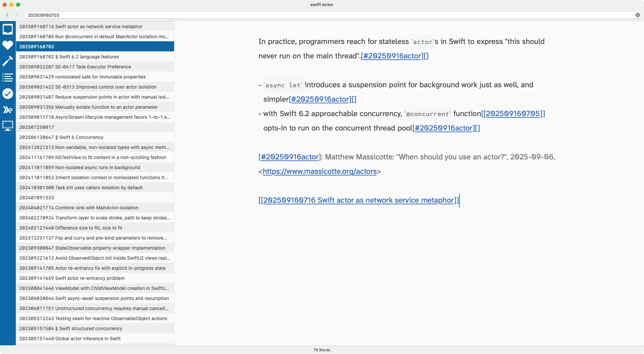Open note StateObservable property wrapper implementation
The width and height of the screenshot is (644, 354).
[95, 248]
